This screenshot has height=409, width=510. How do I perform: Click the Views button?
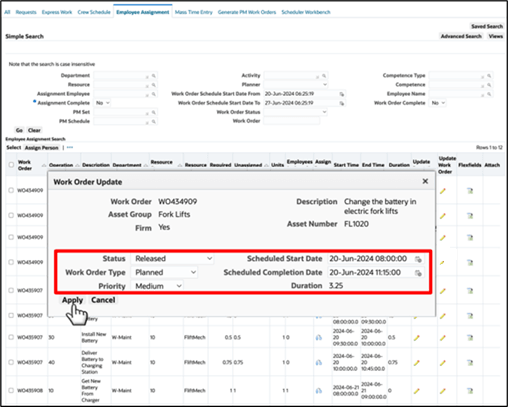[495, 37]
